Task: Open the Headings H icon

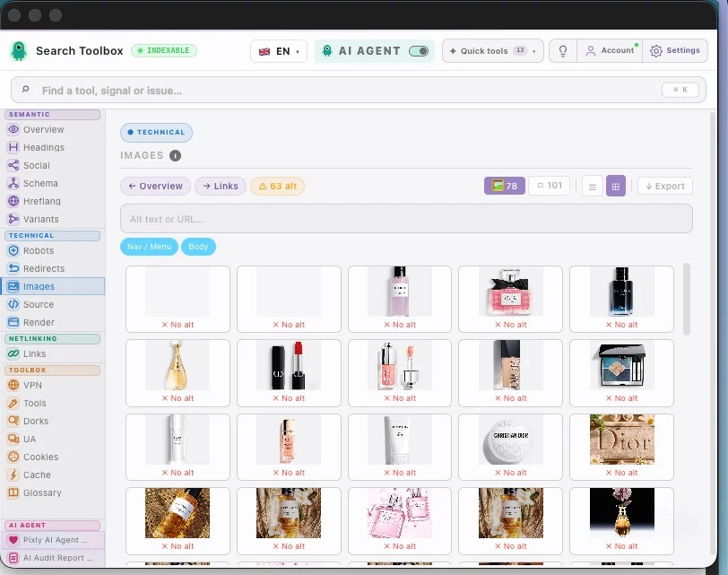Action: pos(13,147)
